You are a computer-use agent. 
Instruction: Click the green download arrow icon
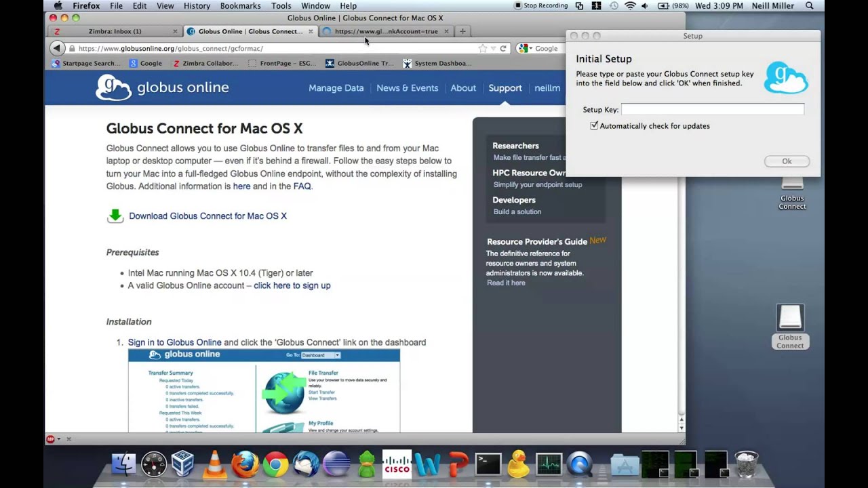tap(115, 216)
